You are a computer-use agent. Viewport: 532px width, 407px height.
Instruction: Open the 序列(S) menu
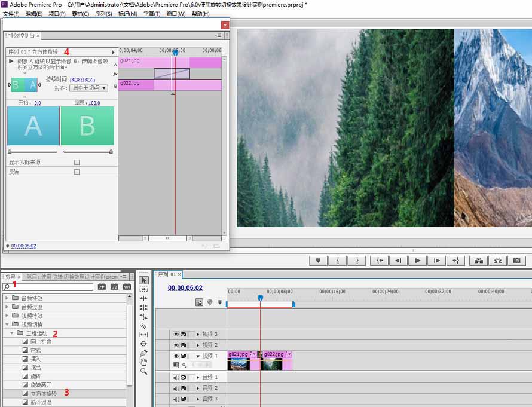click(x=103, y=14)
